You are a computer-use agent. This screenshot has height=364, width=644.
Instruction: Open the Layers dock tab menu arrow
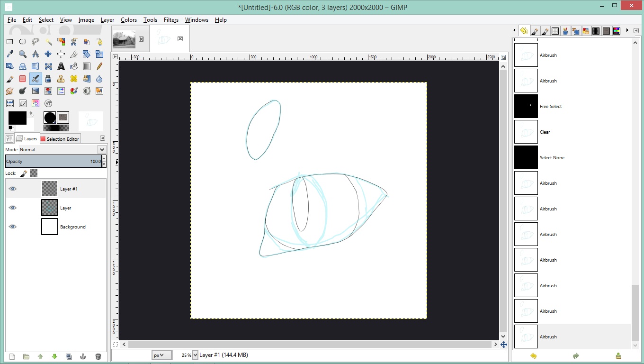pos(102,138)
